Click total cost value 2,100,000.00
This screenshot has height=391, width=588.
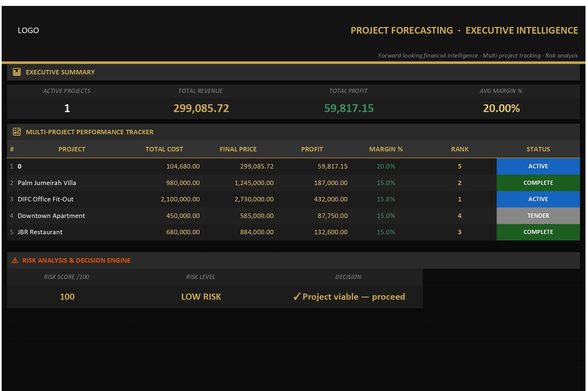coord(180,199)
